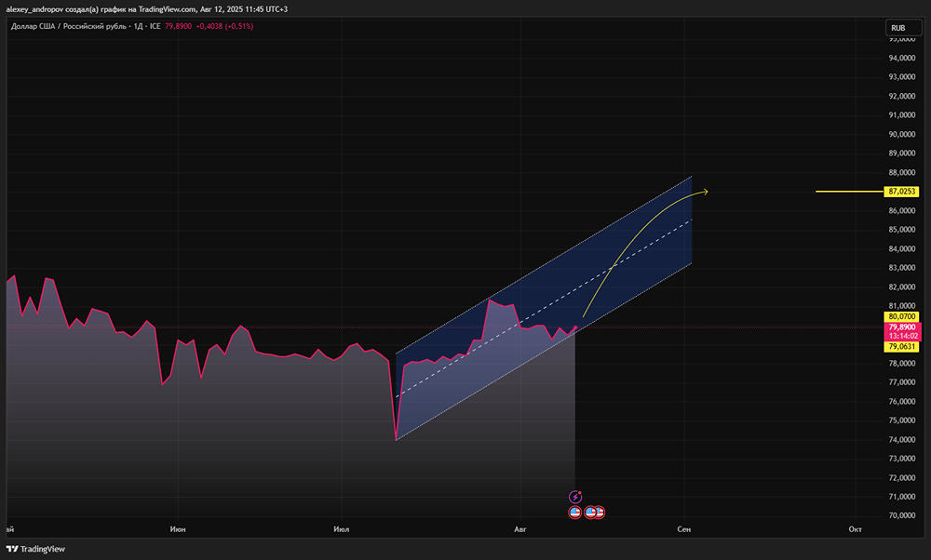931x560 pixels.
Task: Click the ICE exchange label in legend
Action: click(x=155, y=26)
